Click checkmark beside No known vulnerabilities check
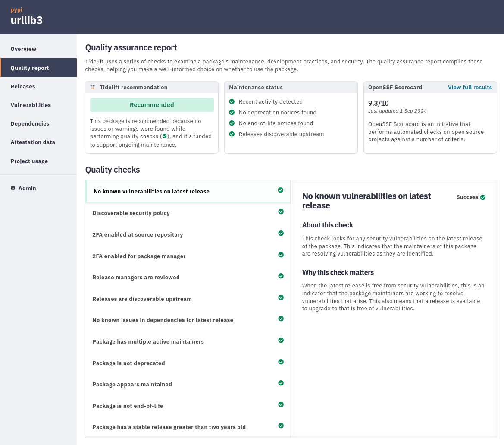This screenshot has width=504, height=445. point(281,190)
